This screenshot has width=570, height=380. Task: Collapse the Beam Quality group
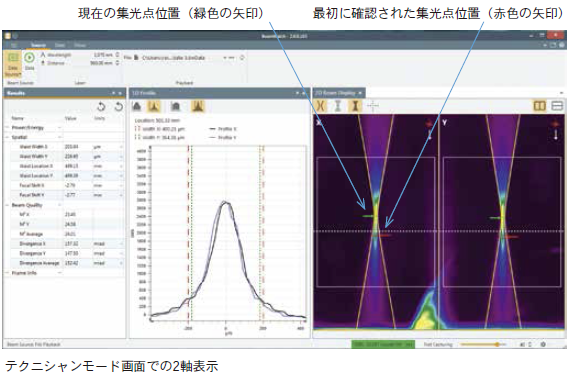tap(7, 205)
